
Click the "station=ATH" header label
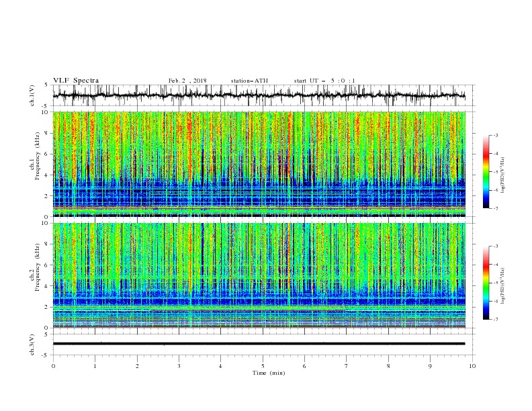[x=249, y=81]
